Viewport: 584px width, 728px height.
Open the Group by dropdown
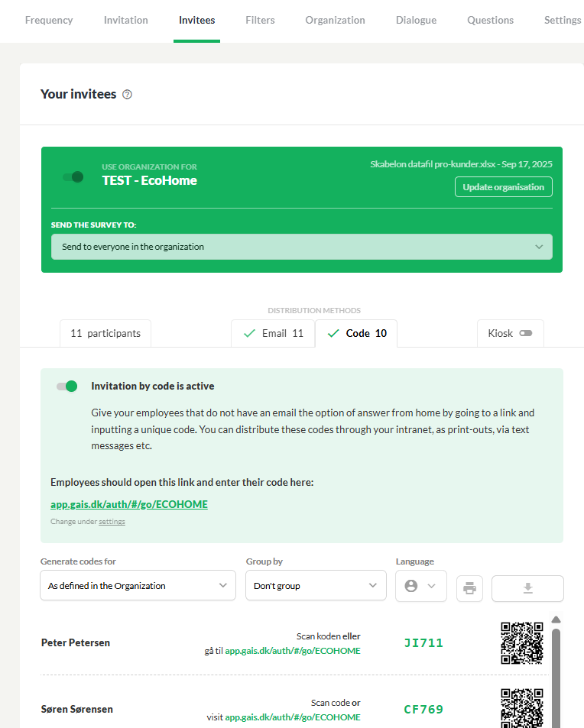(x=316, y=585)
